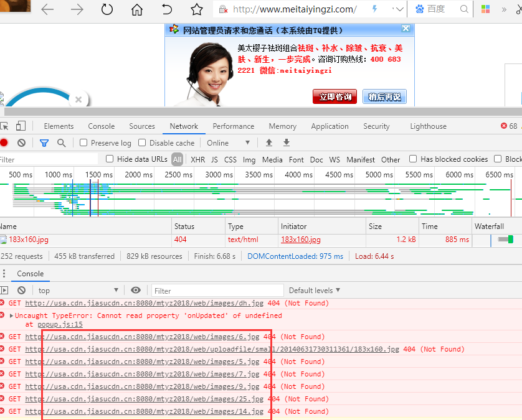Click the 1500 ms timeline overview marker
The image size is (522, 420).
point(98,175)
